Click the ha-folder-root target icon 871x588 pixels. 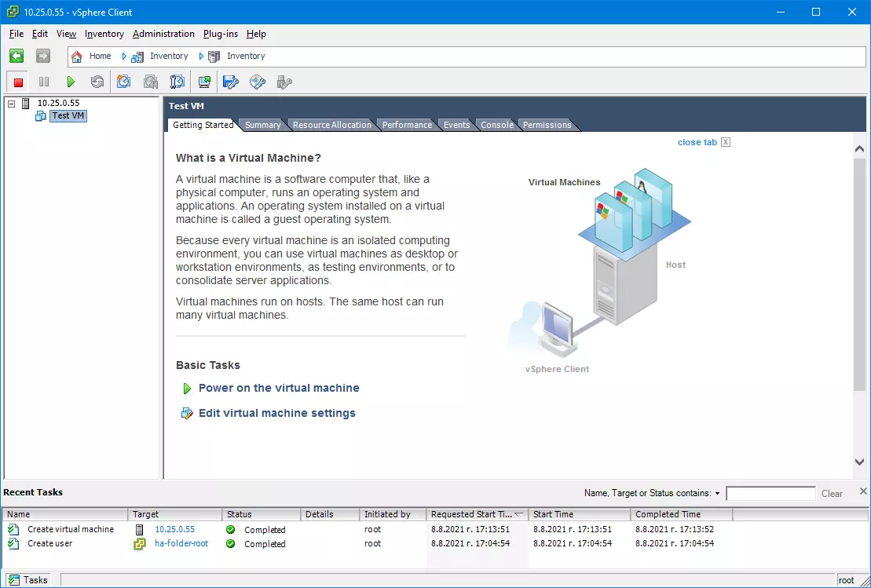pyautogui.click(x=140, y=543)
